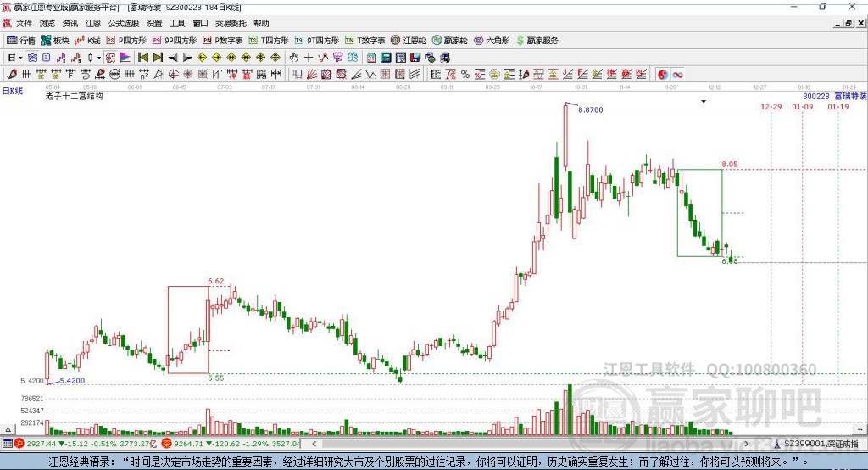Image resolution: width=868 pixels, height=470 pixels.
Task: Open the 六角形 hexagon tool
Action: click(x=492, y=41)
